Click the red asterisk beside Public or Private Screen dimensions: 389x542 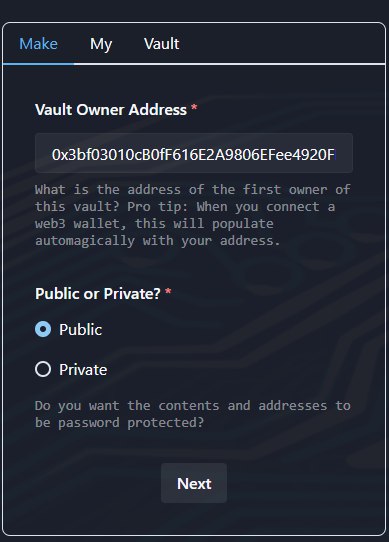point(168,292)
